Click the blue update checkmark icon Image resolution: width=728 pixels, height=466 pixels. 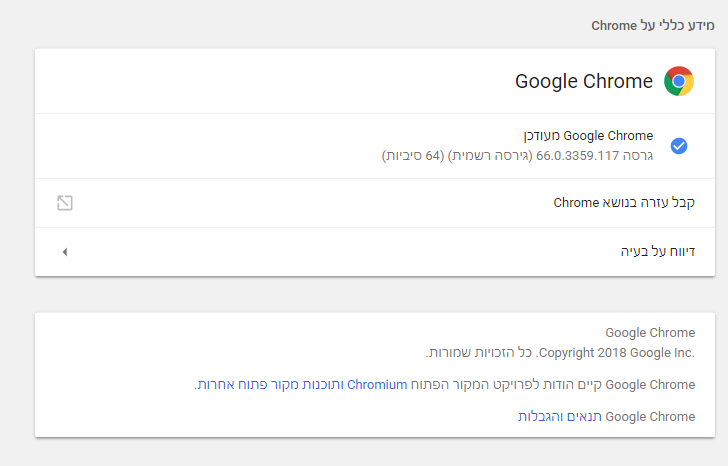679,146
